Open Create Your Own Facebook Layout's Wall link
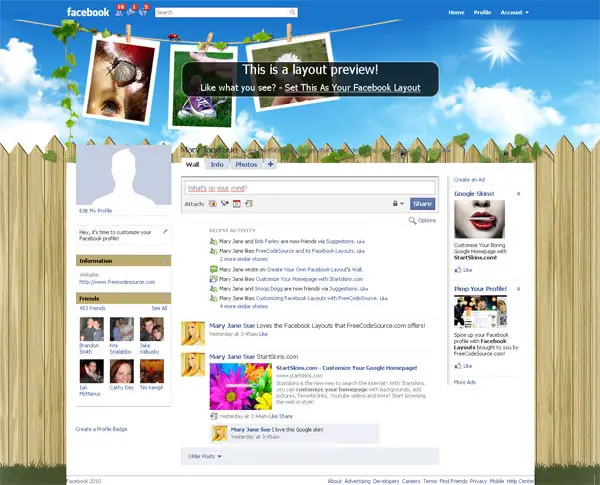 315,269
